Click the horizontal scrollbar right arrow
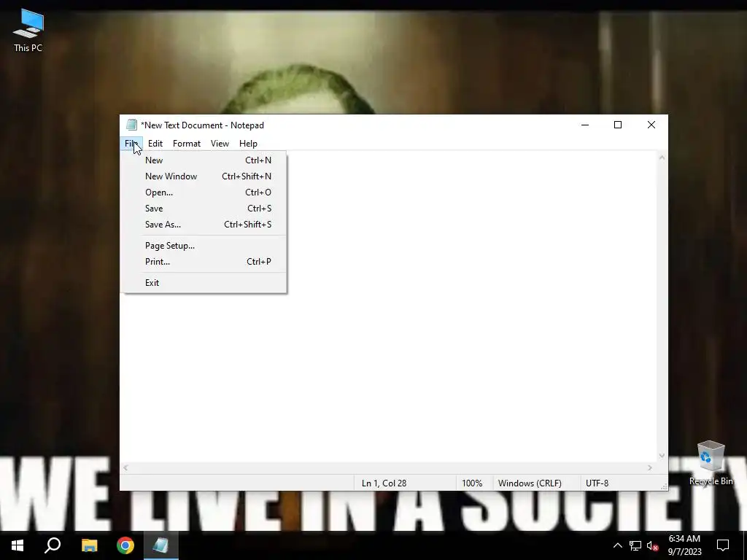This screenshot has height=560, width=747. 650,468
